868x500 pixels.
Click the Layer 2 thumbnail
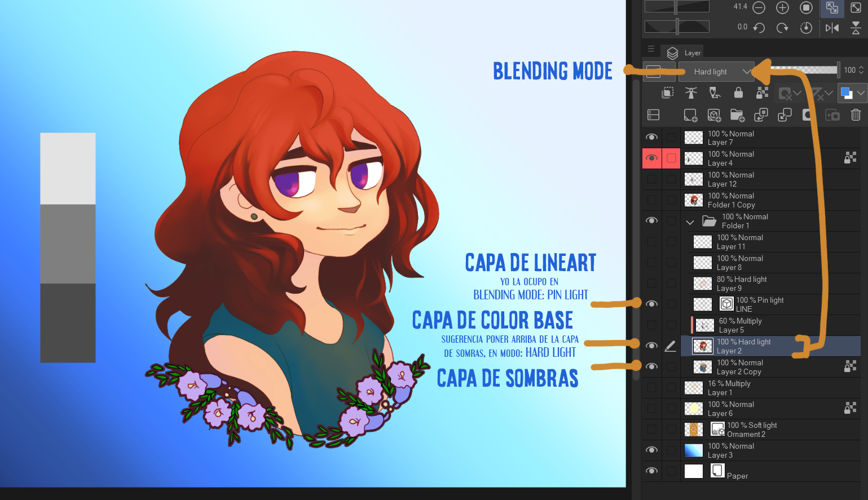pyautogui.click(x=703, y=346)
